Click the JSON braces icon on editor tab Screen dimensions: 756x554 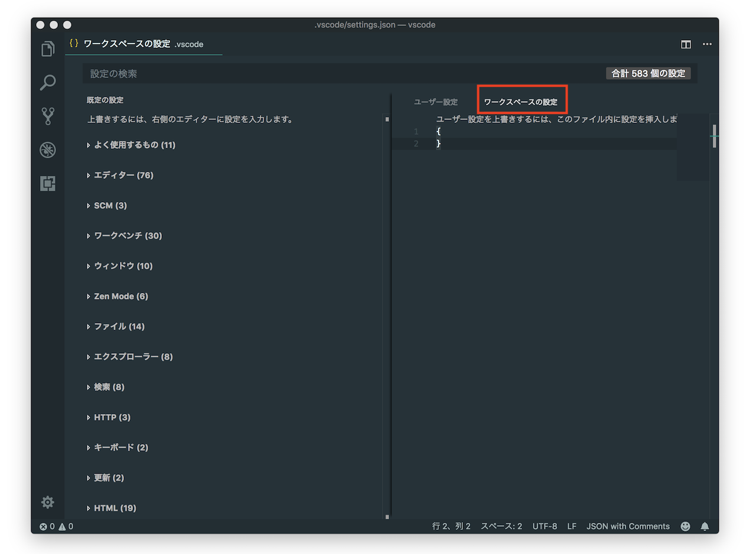coord(74,43)
